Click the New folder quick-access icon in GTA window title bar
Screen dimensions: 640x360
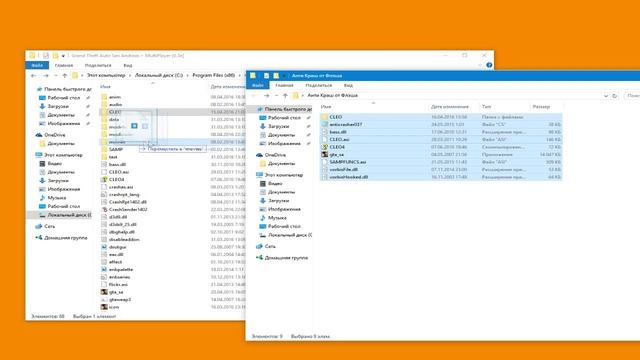56,56
